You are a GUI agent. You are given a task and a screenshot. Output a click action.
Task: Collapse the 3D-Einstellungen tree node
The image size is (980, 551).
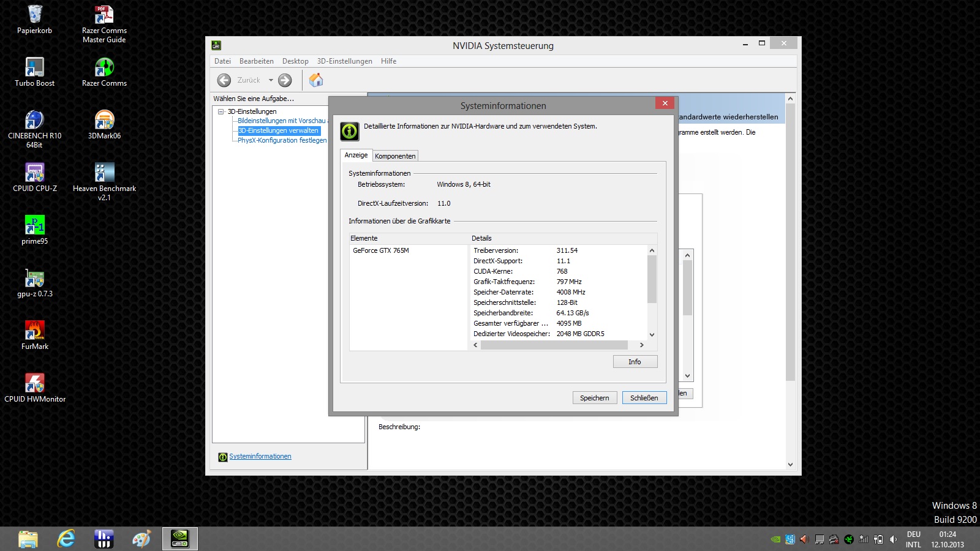pos(221,111)
